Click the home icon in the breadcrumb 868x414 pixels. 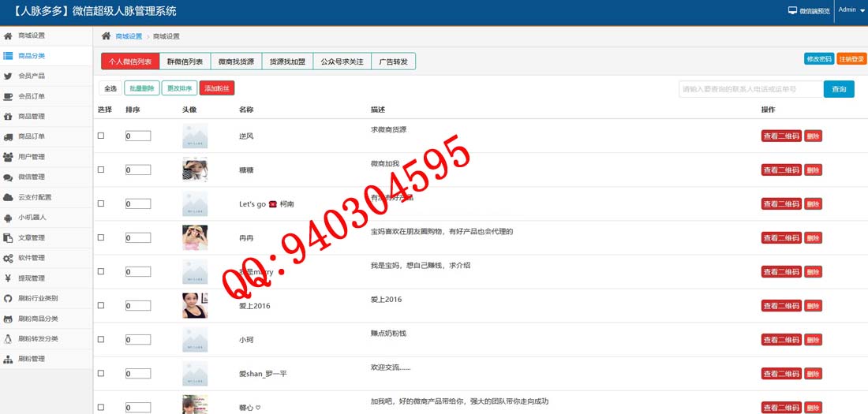click(x=106, y=36)
